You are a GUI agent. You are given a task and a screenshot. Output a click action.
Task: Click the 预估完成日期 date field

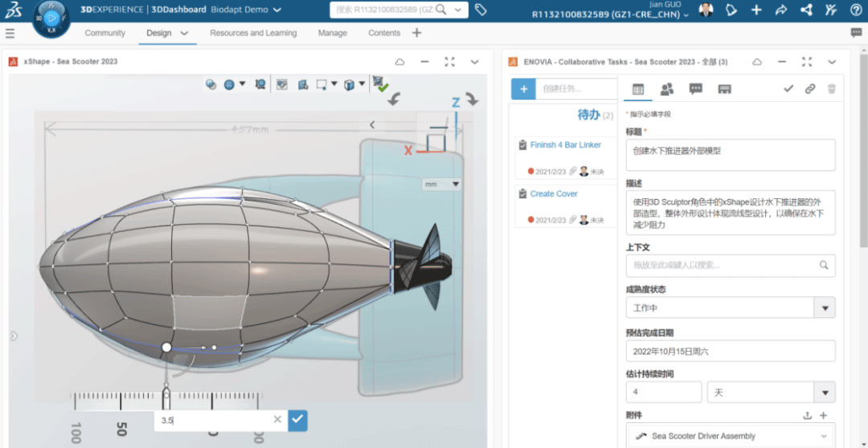[730, 351]
